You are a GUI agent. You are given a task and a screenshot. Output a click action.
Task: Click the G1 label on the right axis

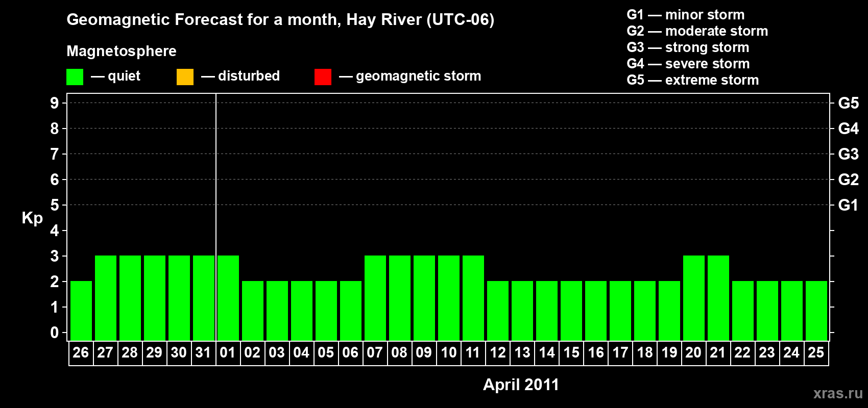click(849, 205)
